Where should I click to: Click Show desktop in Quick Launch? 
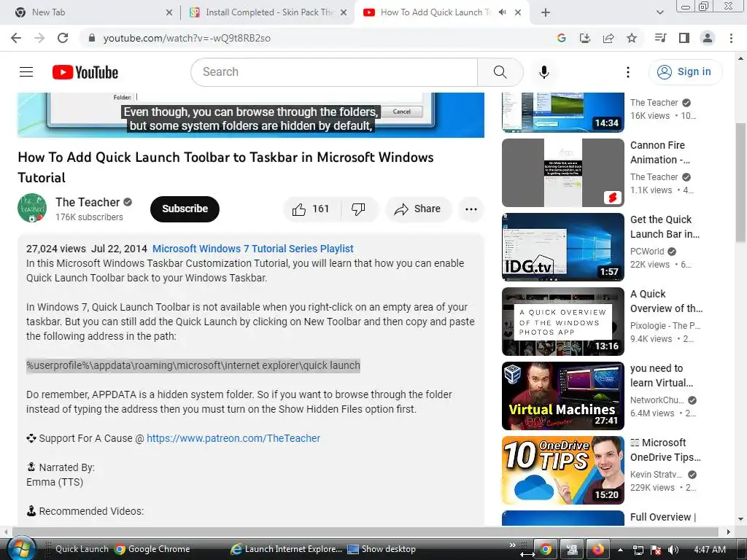[382, 549]
